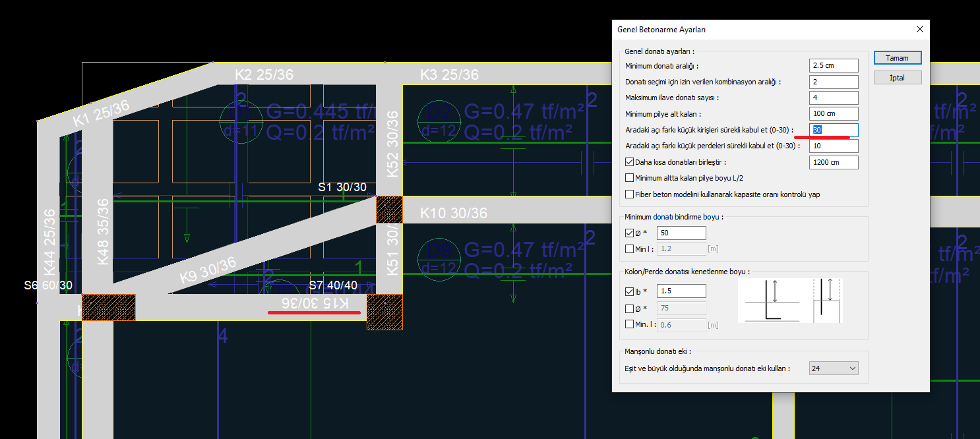Click the İptal button
The image size is (980, 439).
[x=897, y=78]
